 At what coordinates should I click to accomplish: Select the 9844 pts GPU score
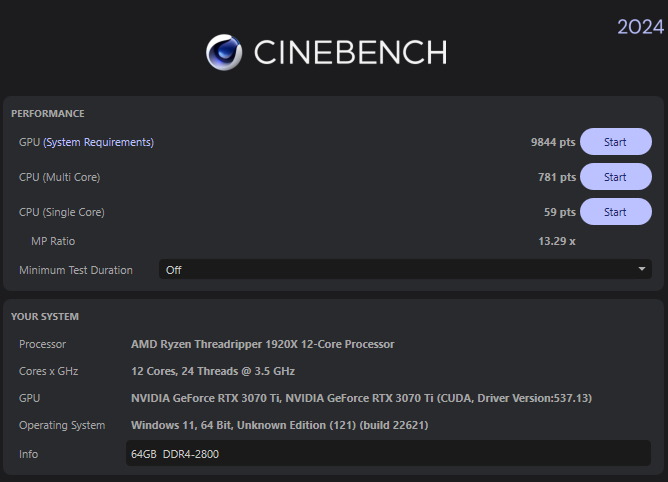(x=553, y=142)
